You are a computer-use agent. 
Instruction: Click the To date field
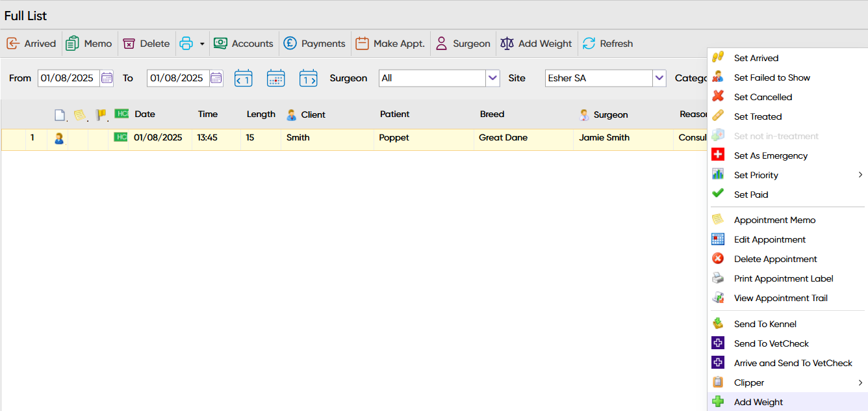point(178,78)
